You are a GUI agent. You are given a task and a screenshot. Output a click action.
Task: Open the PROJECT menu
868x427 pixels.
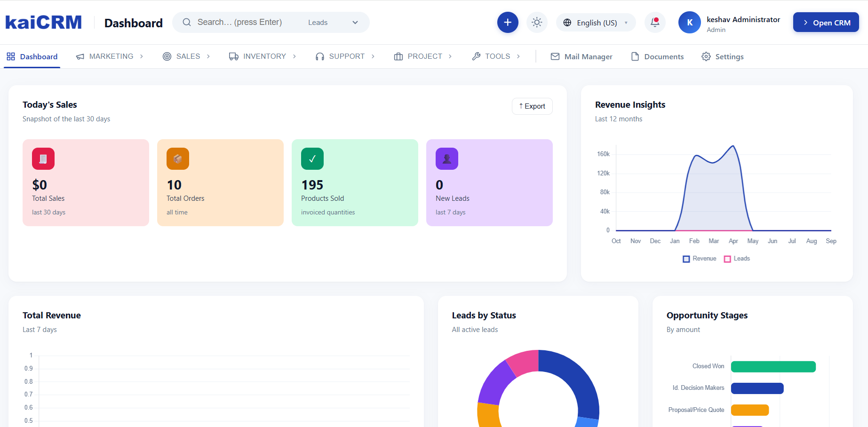coord(423,56)
